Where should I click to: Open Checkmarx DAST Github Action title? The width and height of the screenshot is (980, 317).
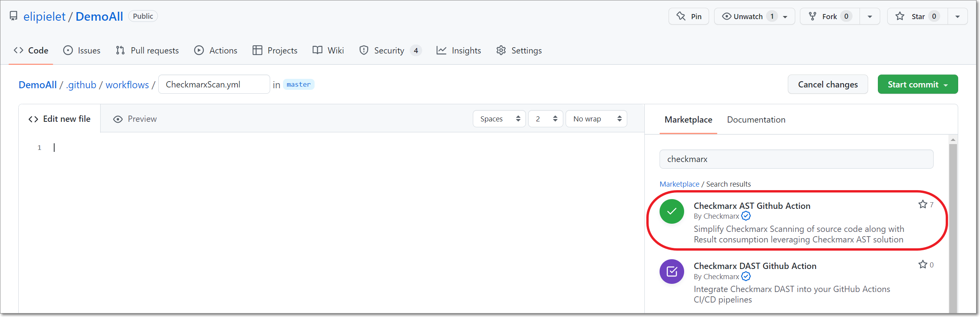point(755,266)
